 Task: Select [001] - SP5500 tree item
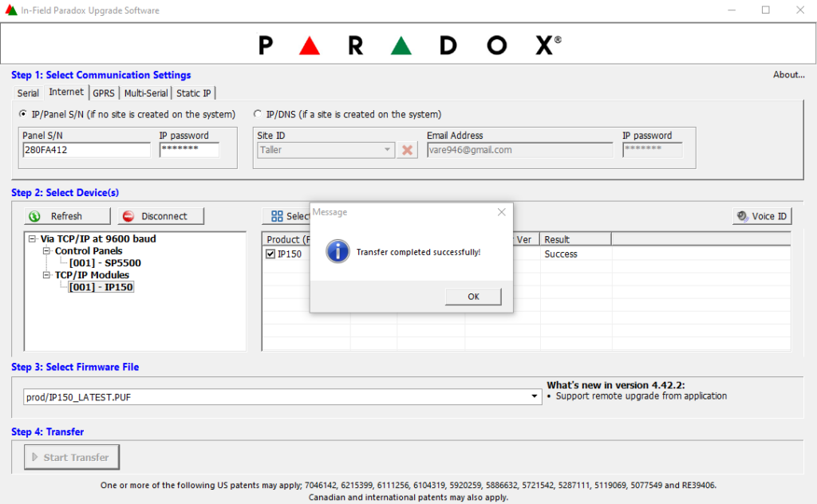105,263
